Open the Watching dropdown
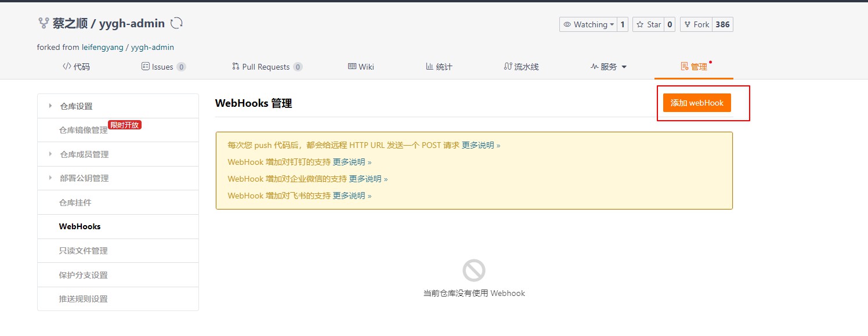The image size is (868, 336). [x=588, y=24]
